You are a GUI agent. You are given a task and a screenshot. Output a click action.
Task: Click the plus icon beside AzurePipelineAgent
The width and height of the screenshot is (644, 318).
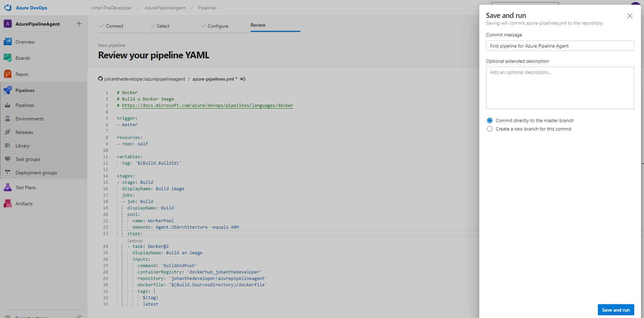pyautogui.click(x=79, y=24)
